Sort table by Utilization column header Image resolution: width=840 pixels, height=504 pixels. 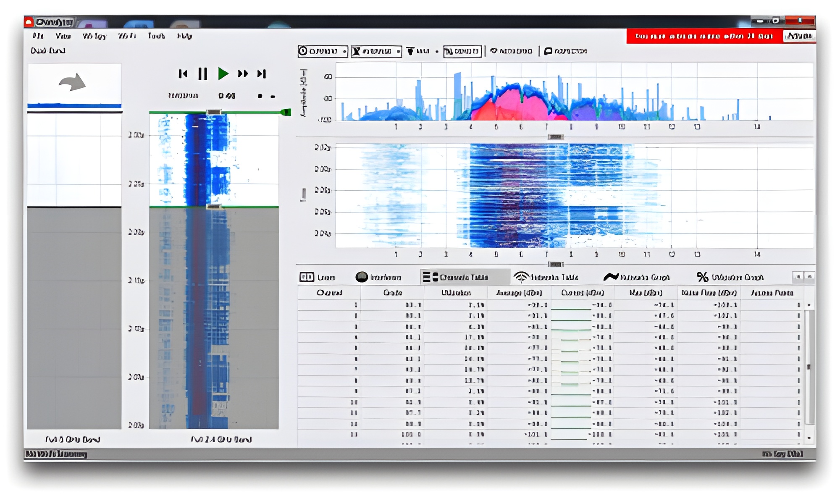pyautogui.click(x=456, y=293)
